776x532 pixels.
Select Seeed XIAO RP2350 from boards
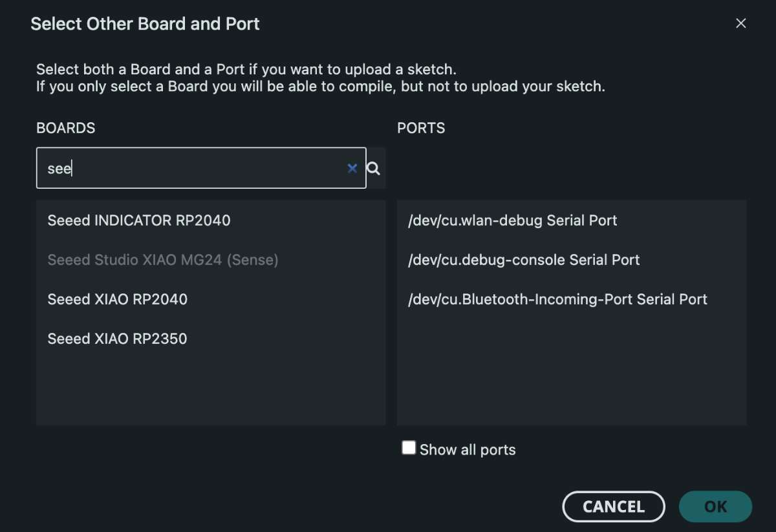[118, 339]
